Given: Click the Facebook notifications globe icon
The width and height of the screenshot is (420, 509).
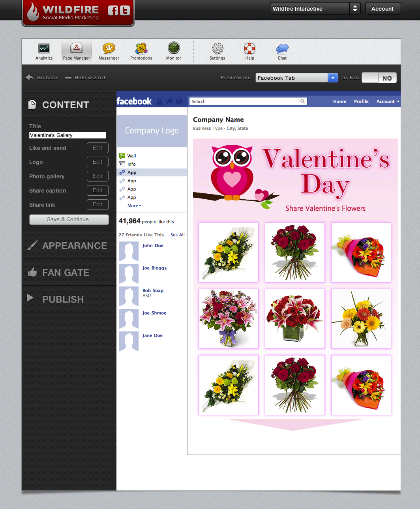Looking at the screenshot, I should point(179,101).
